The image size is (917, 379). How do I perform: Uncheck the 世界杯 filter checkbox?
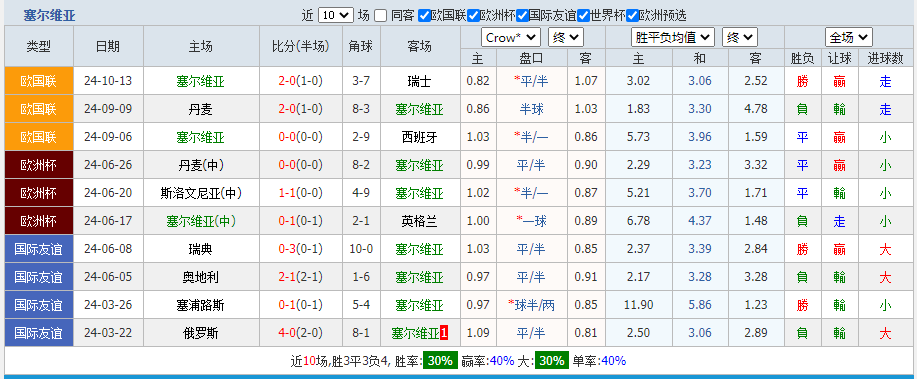[584, 16]
